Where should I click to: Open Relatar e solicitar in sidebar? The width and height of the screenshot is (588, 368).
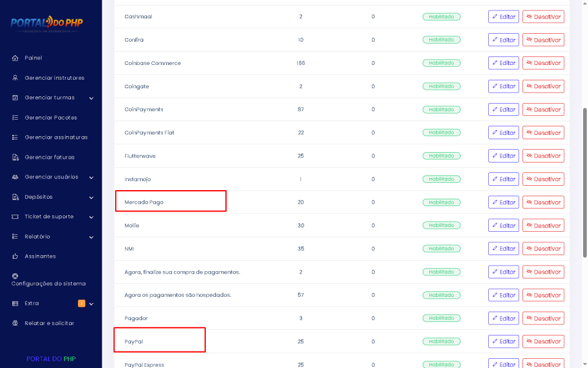coord(51,323)
